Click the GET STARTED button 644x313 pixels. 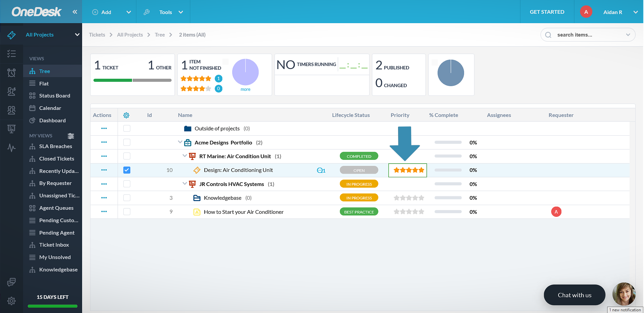click(x=547, y=12)
